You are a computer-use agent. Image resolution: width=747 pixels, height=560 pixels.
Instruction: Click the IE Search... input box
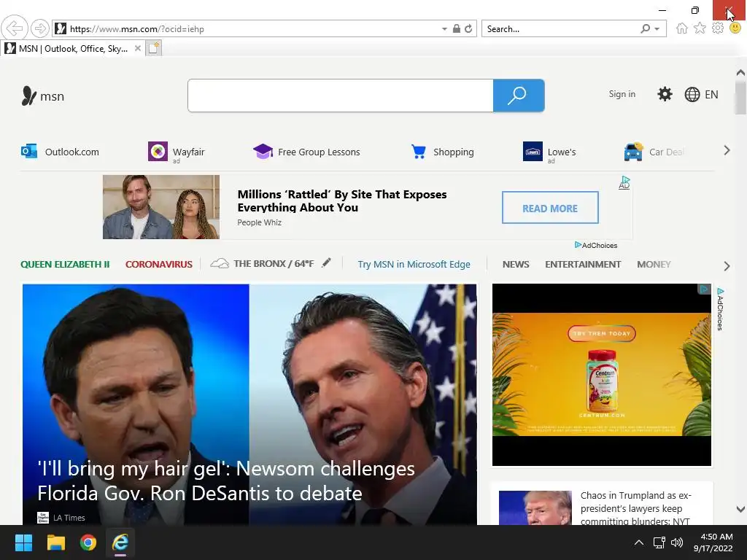(560, 29)
